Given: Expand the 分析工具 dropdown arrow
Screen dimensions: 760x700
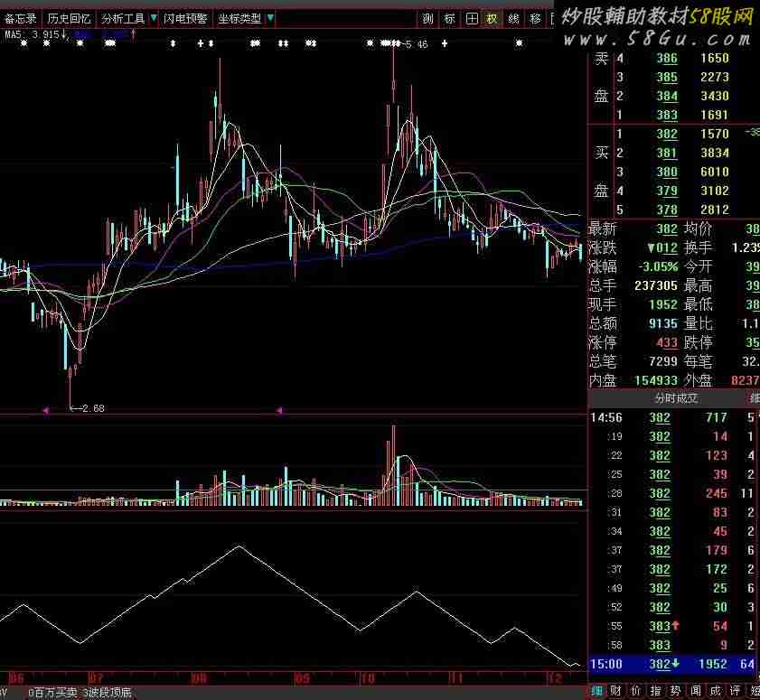Looking at the screenshot, I should [153, 18].
